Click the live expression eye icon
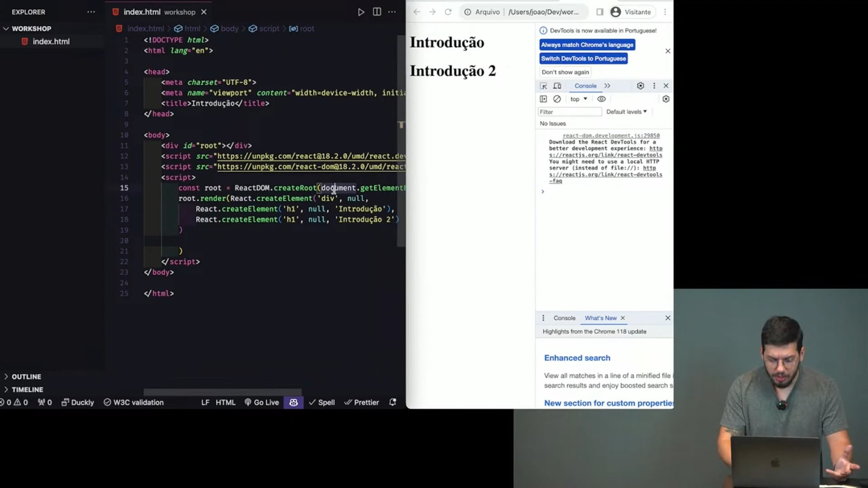 (601, 99)
